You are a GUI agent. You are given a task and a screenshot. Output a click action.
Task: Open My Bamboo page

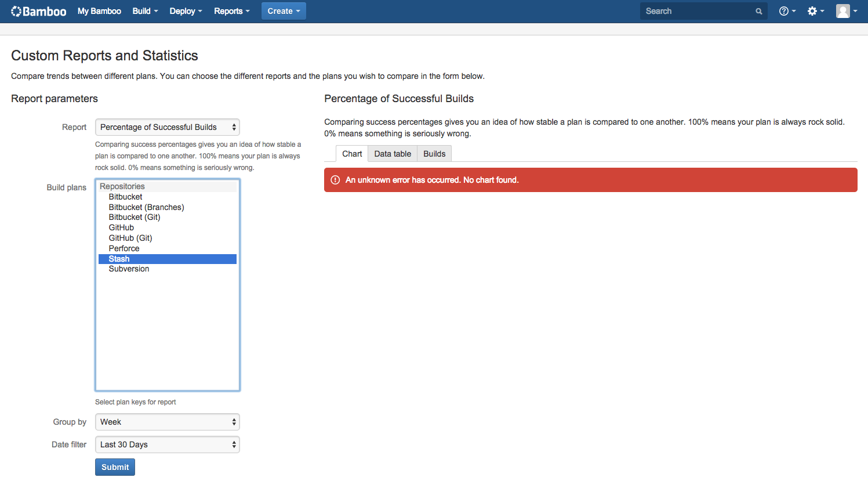coord(99,11)
